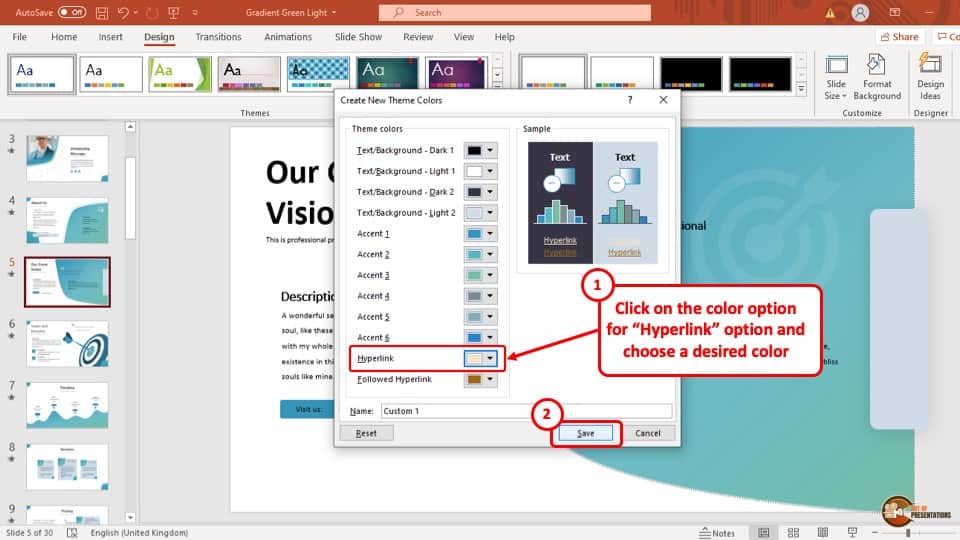Start Slide Show from status bar
Image resolution: width=960 pixels, height=540 pixels.
click(x=852, y=533)
